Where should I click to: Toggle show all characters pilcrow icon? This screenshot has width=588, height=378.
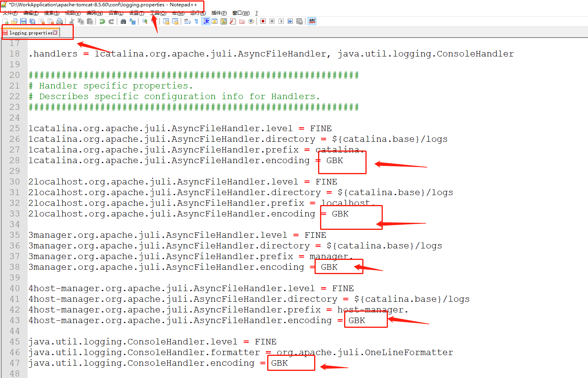coord(196,21)
